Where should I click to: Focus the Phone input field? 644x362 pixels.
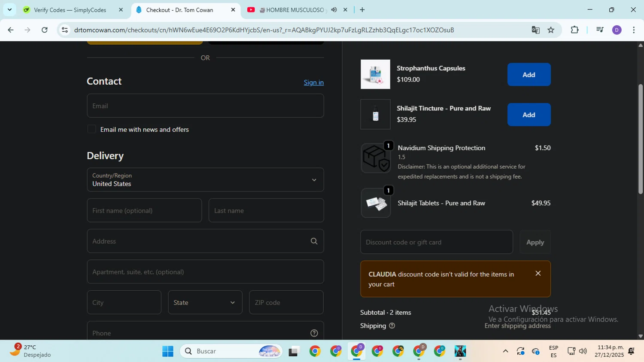click(205, 332)
